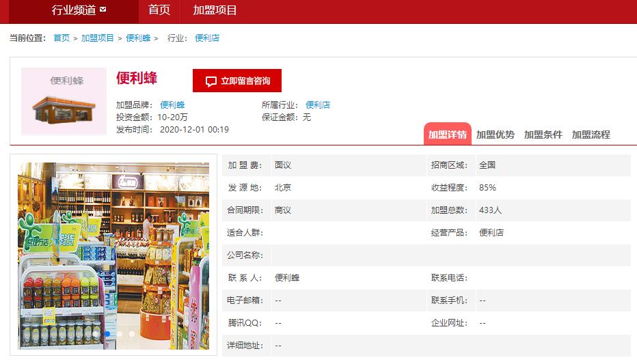Open the 便利店 industry breadcrumb link
The image size is (637, 364).
coord(207,38)
